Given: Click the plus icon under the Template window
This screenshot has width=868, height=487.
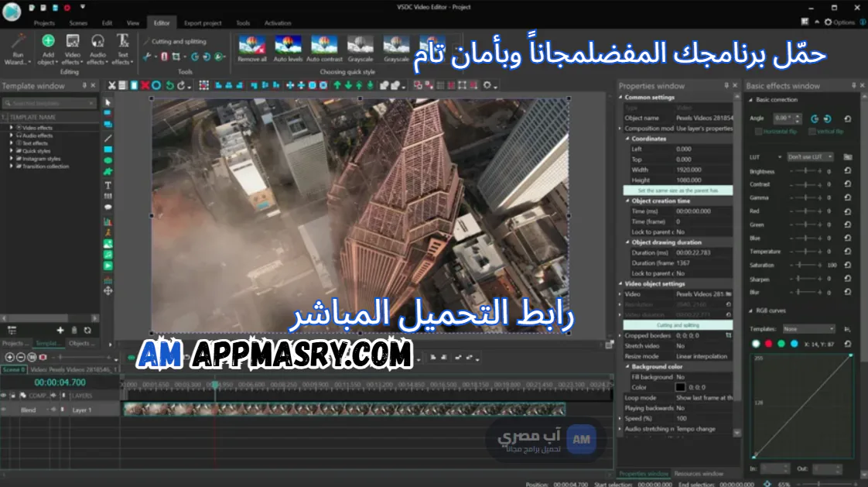Looking at the screenshot, I should (x=60, y=330).
